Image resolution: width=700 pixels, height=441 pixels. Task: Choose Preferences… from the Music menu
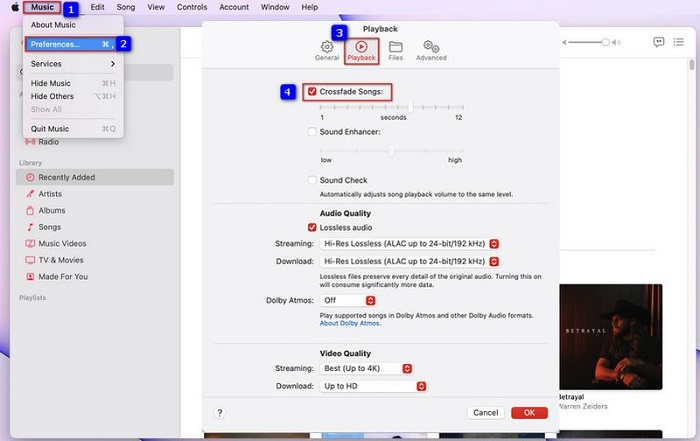click(70, 44)
